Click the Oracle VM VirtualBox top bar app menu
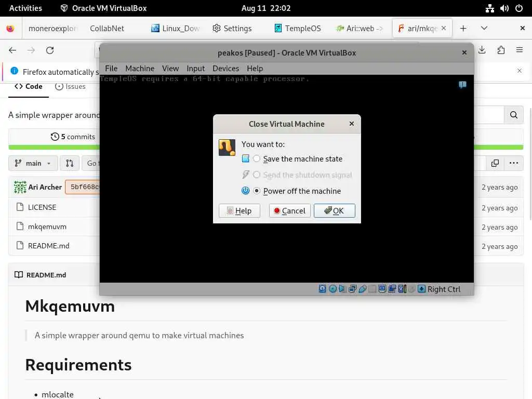 point(103,8)
